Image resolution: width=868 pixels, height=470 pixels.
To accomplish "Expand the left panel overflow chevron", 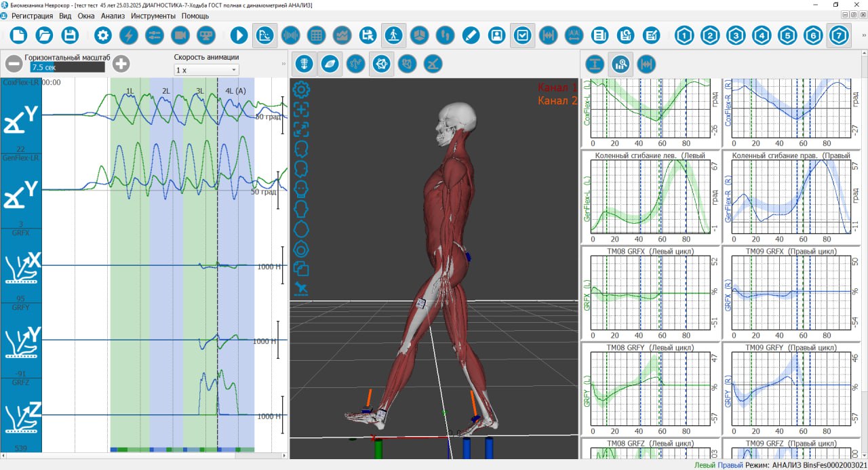I will pyautogui.click(x=283, y=64).
